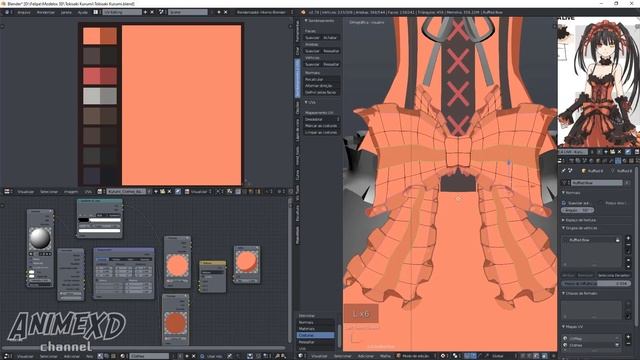
Task: Click Recalcular under Normais
Action: click(x=322, y=79)
